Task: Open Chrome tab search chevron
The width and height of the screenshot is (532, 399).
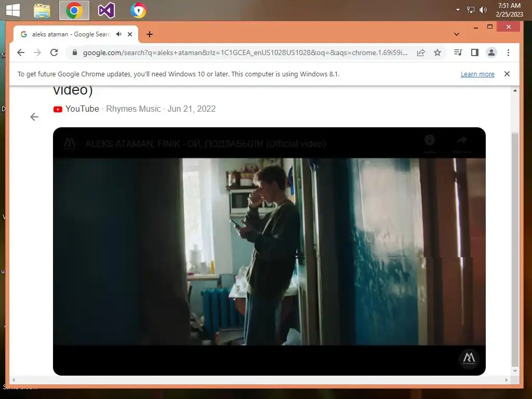Action: click(457, 34)
